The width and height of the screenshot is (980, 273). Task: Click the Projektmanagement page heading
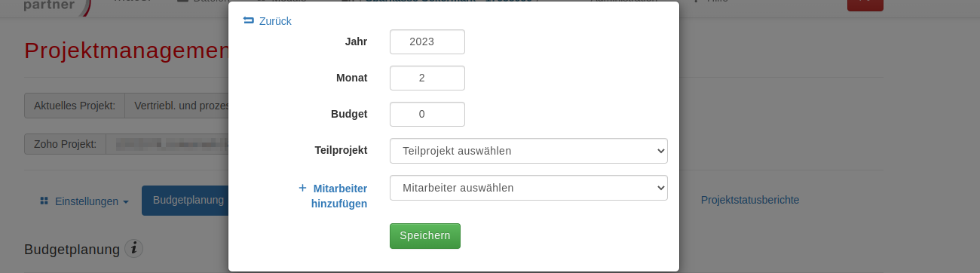pyautogui.click(x=126, y=51)
